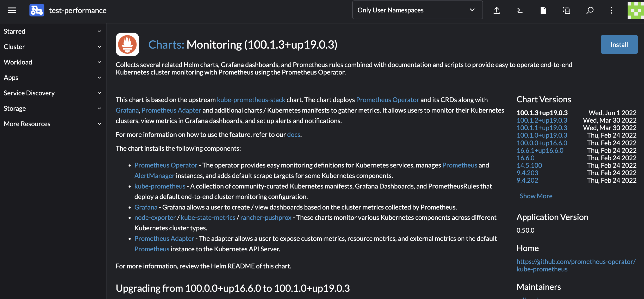Open the kube-prometheus bullet link
644x299 pixels.
[x=160, y=186]
